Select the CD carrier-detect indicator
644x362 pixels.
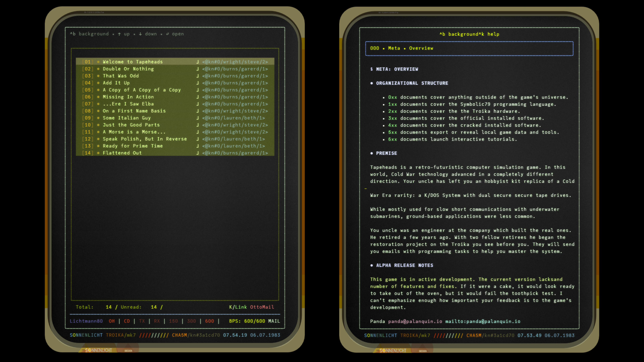127,321
